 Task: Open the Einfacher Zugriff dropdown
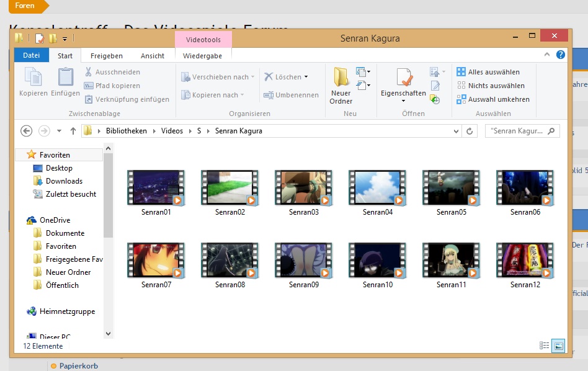(x=363, y=86)
